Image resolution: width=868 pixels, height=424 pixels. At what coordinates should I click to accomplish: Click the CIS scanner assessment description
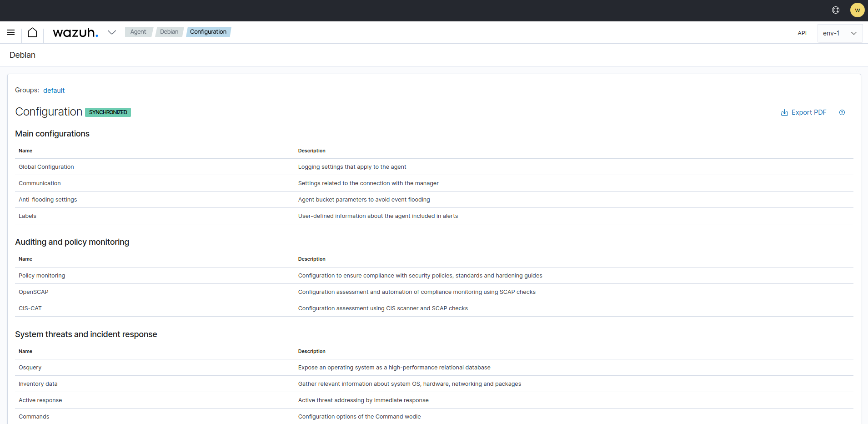(x=383, y=308)
